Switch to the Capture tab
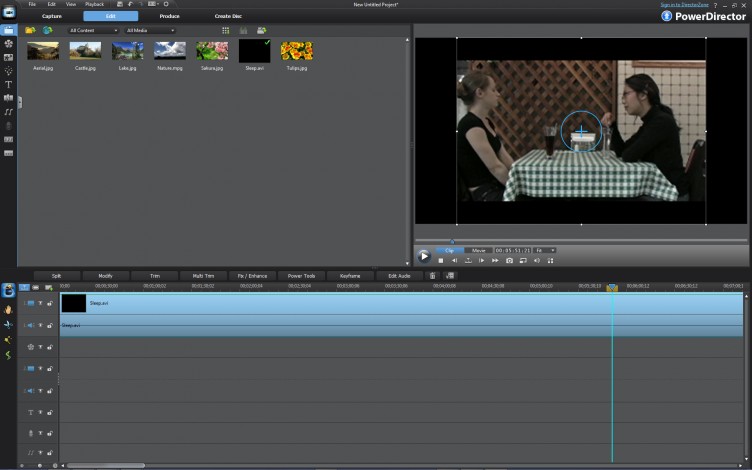The height and width of the screenshot is (470, 752). pos(52,16)
